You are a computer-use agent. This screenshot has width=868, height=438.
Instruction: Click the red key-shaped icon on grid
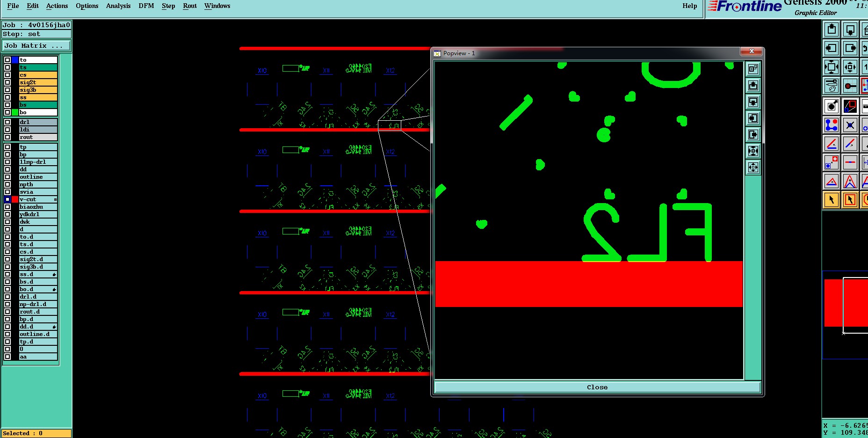pos(850,86)
